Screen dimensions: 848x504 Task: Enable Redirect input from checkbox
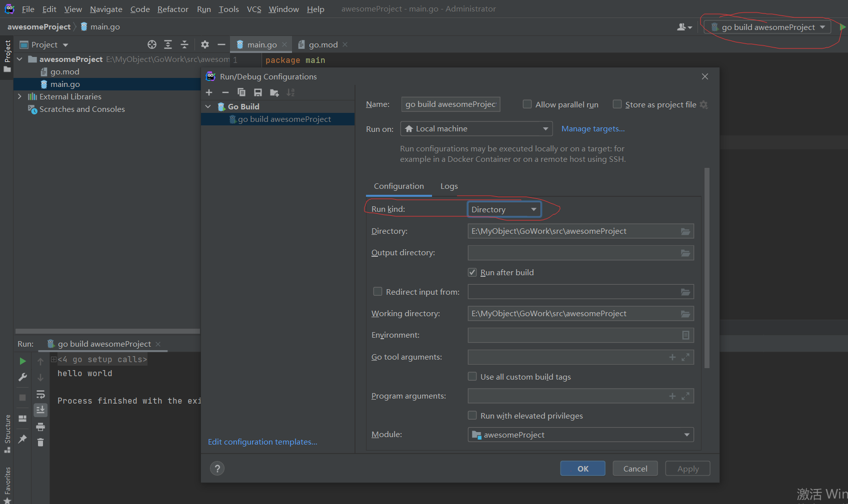pos(377,291)
